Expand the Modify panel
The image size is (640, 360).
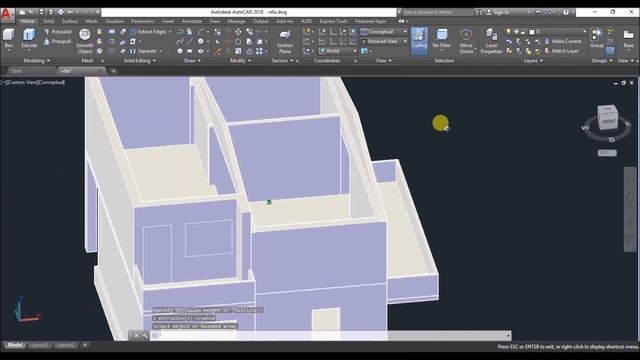[x=240, y=60]
